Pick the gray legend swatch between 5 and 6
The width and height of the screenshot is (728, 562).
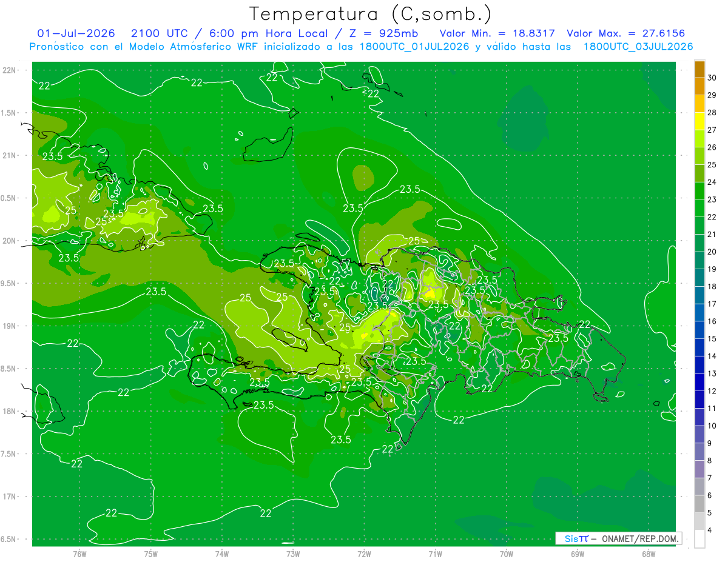(699, 504)
